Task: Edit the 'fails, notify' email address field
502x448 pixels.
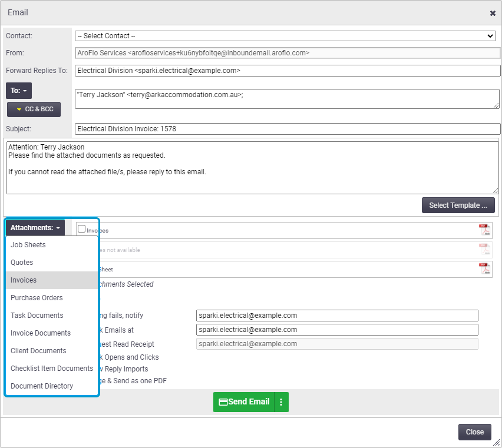Action: point(337,316)
